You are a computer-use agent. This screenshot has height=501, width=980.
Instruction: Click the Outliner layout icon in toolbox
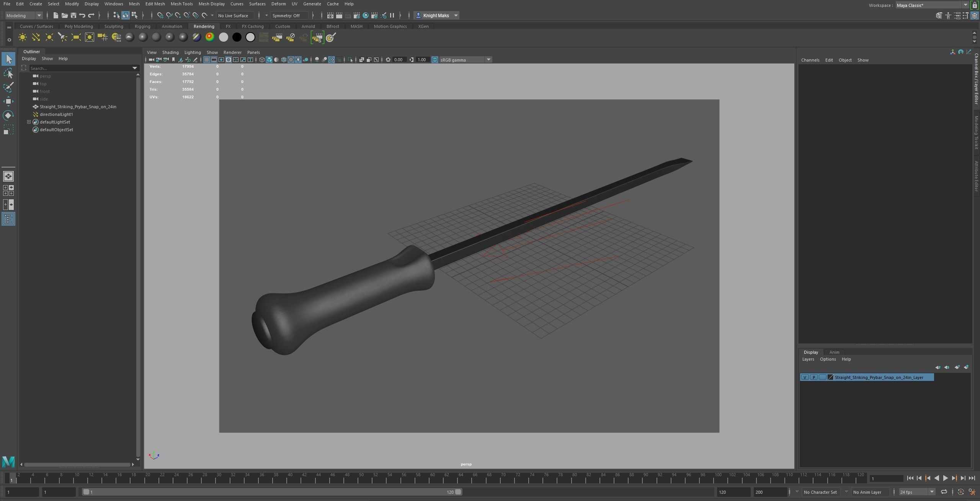(8, 219)
